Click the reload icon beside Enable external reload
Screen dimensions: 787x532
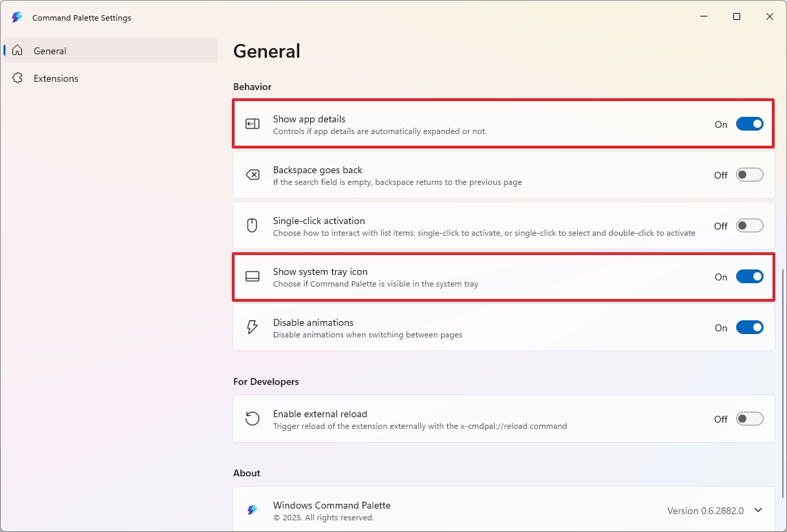(252, 418)
